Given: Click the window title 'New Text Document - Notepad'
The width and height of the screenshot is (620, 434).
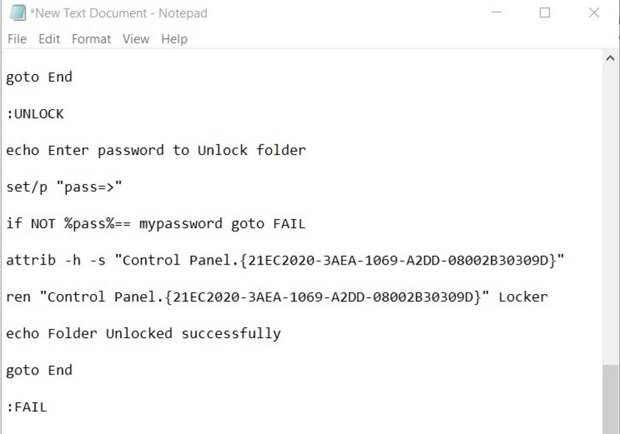Looking at the screenshot, I should click(119, 13).
